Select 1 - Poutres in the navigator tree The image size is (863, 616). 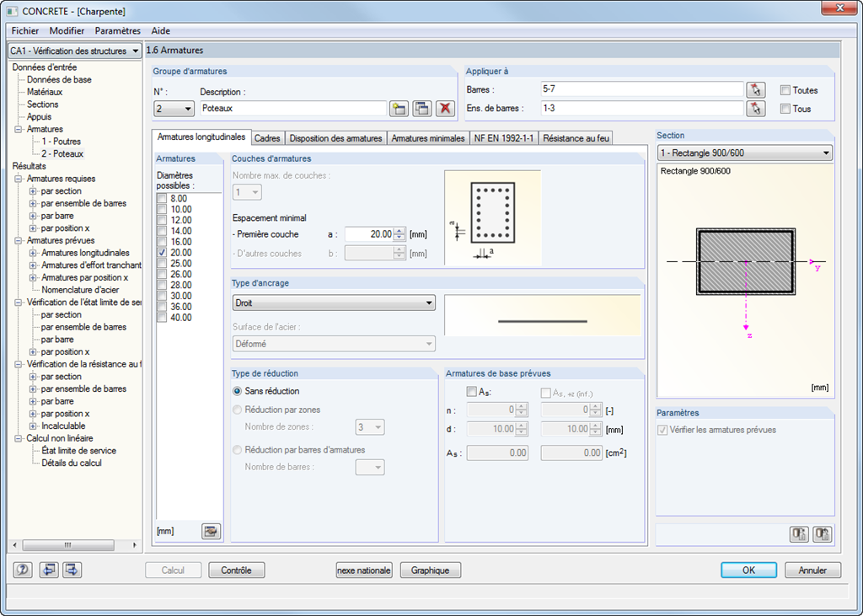coord(61,142)
